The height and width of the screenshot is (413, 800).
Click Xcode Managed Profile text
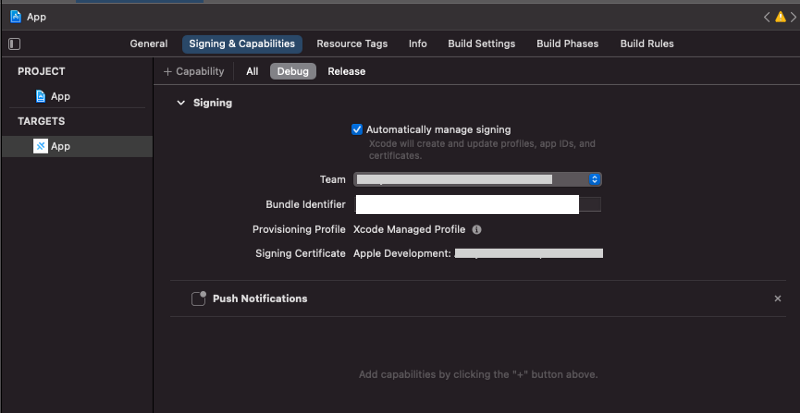pos(409,230)
